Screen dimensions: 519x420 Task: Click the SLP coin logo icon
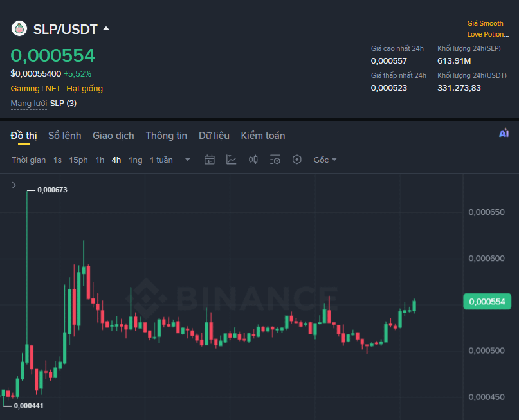(19, 29)
